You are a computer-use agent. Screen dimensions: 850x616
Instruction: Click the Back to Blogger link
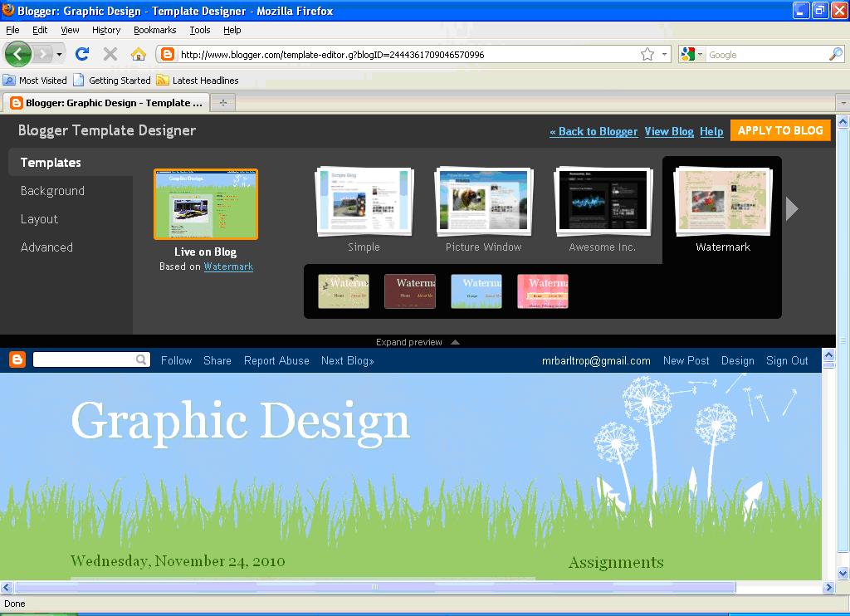click(x=594, y=131)
